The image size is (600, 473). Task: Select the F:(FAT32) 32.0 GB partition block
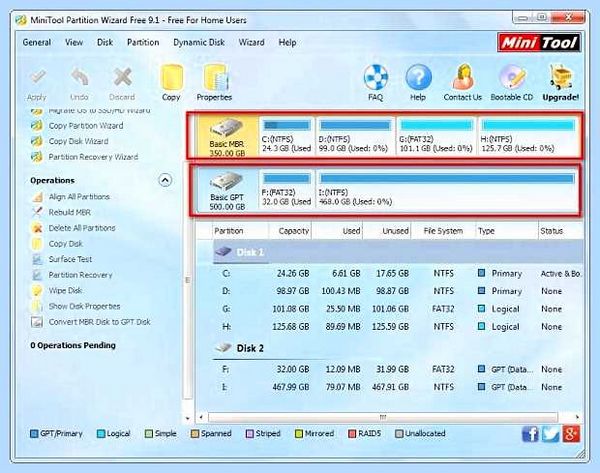click(x=287, y=190)
